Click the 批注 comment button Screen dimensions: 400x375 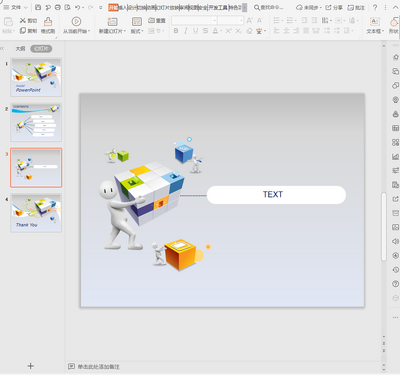point(356,7)
